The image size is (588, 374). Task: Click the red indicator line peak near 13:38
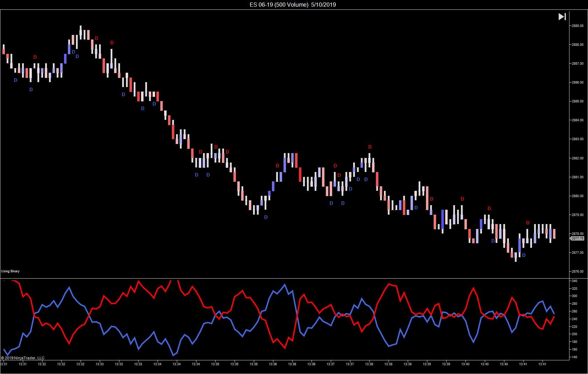pyautogui.click(x=388, y=285)
